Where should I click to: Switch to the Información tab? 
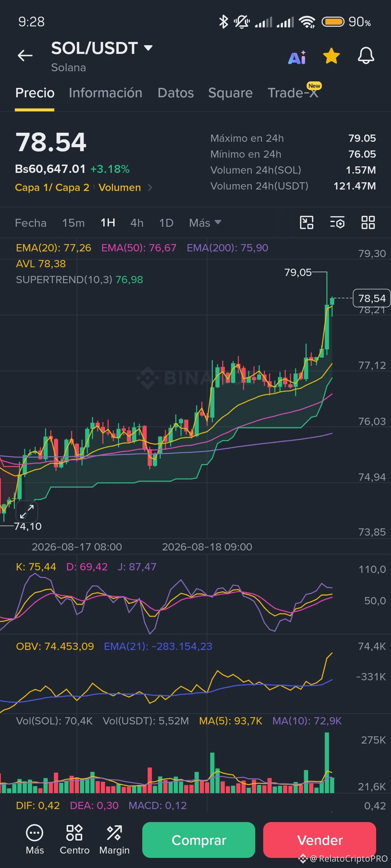[x=105, y=93]
